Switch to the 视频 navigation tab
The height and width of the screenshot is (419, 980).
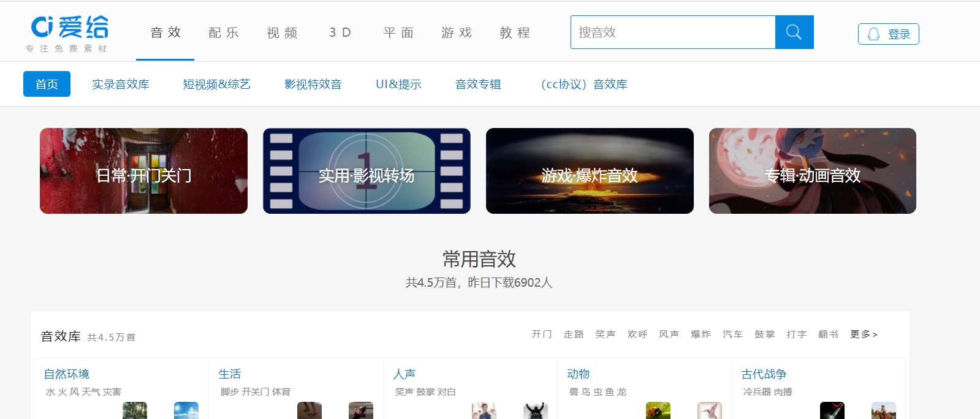click(282, 32)
